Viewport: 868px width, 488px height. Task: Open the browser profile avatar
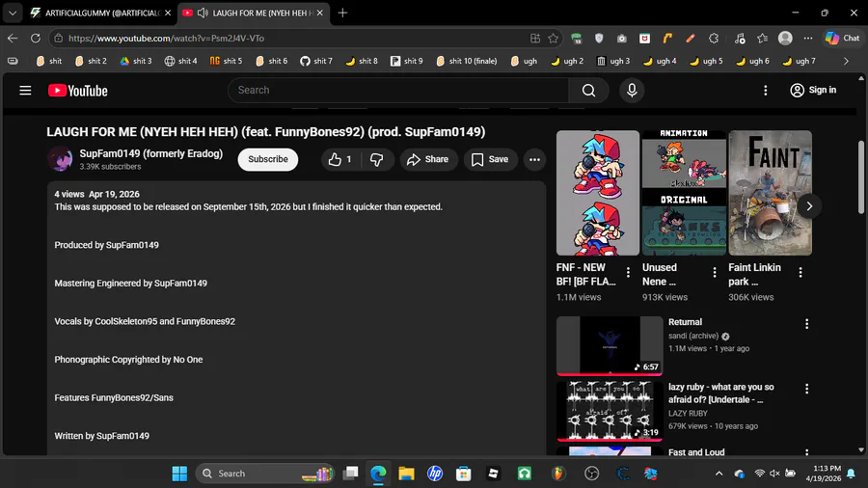(785, 39)
